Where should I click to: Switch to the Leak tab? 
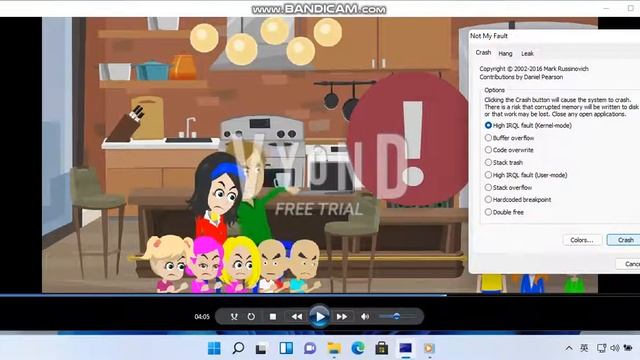click(527, 53)
